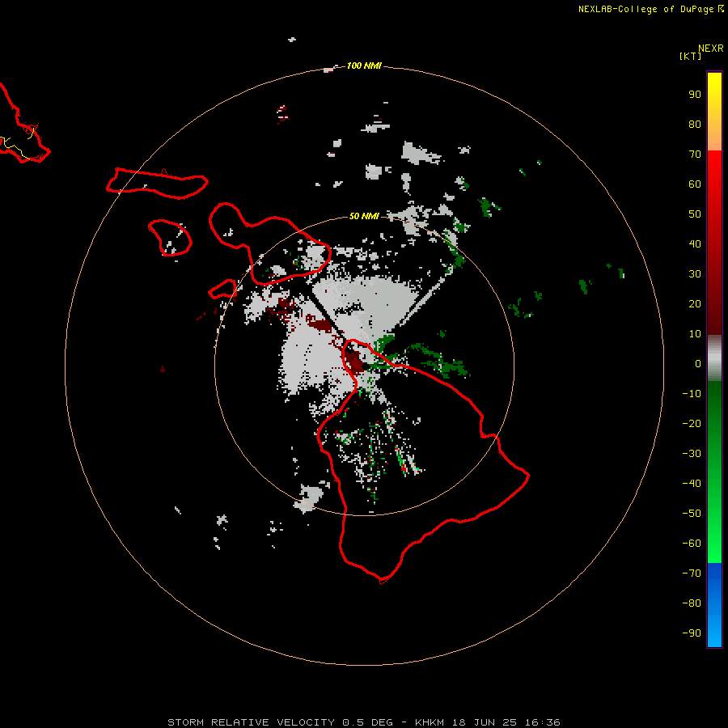Click the -60 value on velocity scale
728x728 pixels.
692,544
